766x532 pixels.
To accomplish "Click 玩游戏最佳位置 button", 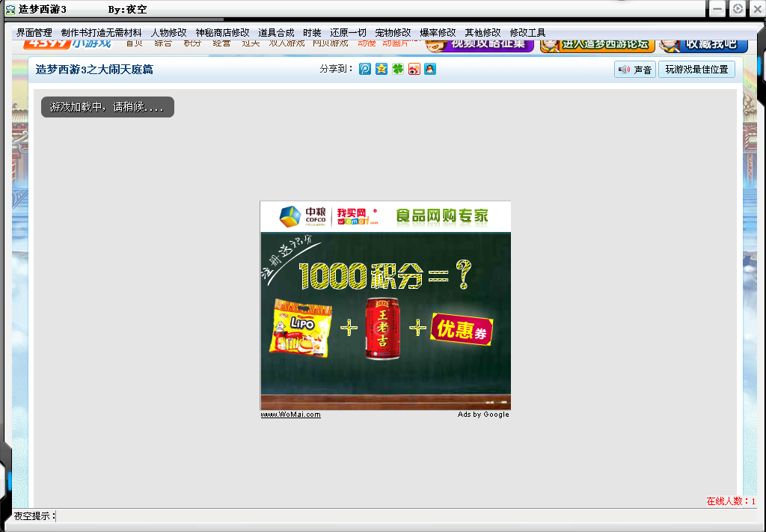I will point(696,70).
